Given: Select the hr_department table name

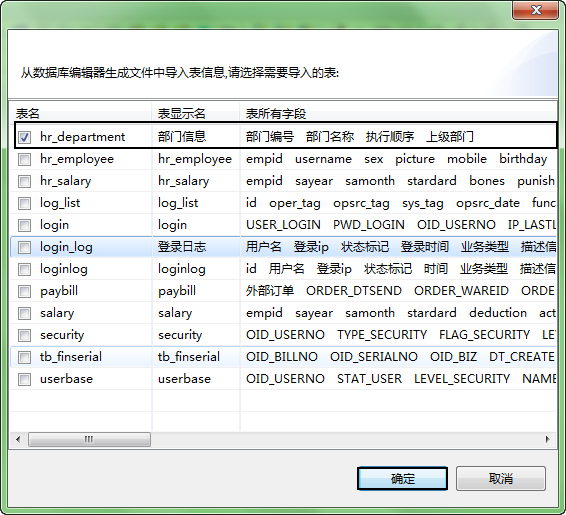Looking at the screenshot, I should [82, 137].
